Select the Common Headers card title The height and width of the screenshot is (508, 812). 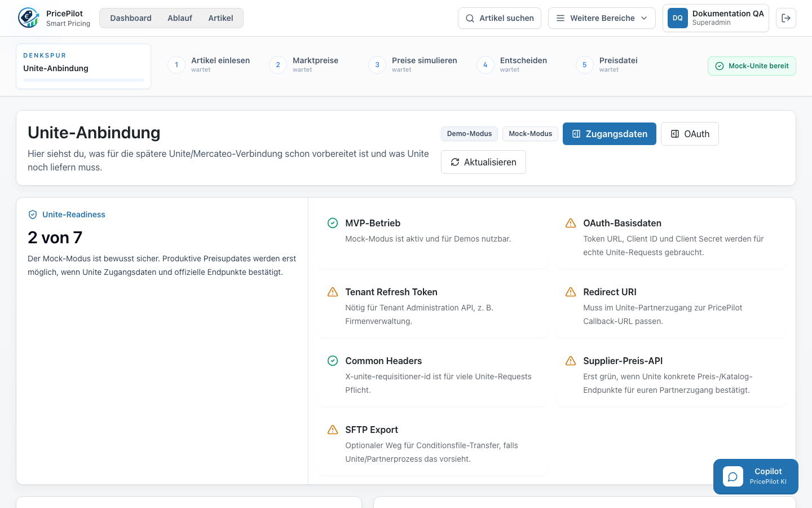pyautogui.click(x=383, y=361)
